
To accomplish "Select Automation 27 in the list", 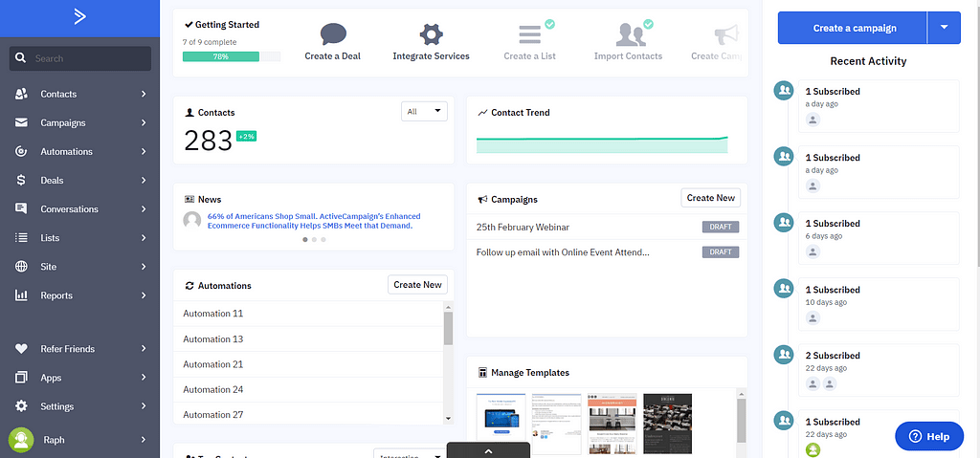I will tap(308, 414).
